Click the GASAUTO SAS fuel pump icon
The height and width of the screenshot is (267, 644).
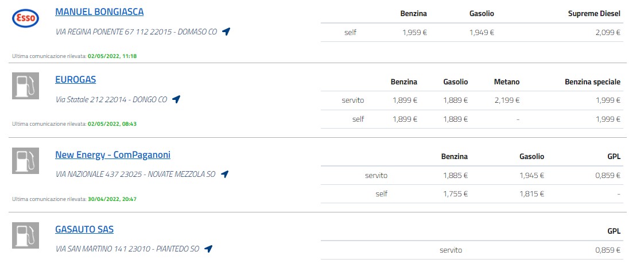coord(25,235)
